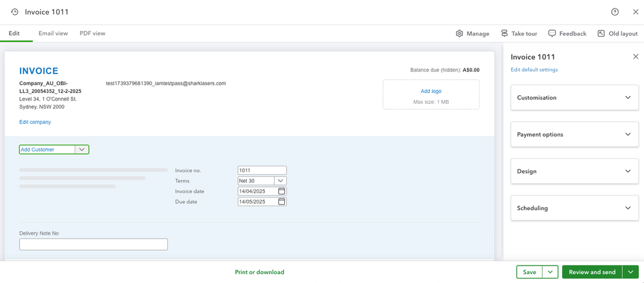Click the Old layout arrow icon
The height and width of the screenshot is (283, 644).
point(601,34)
